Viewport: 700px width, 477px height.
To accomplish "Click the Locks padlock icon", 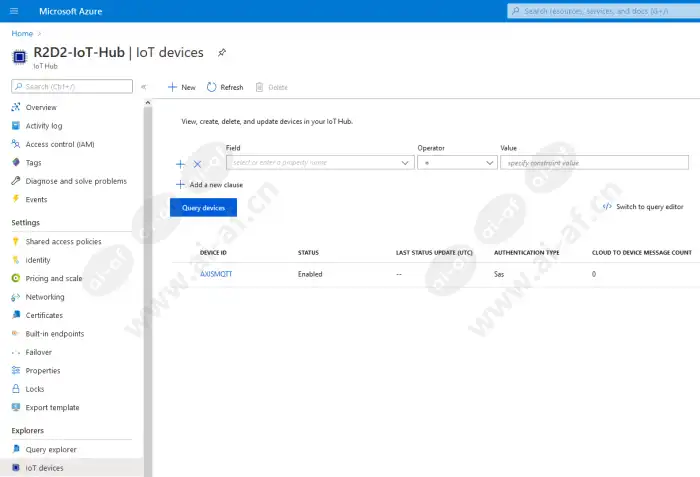I will point(16,389).
